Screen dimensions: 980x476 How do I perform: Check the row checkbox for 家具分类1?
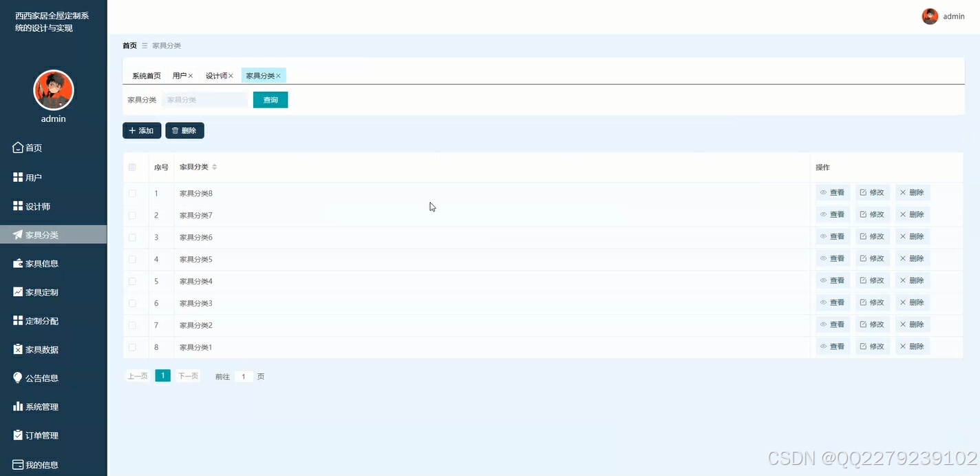(132, 346)
